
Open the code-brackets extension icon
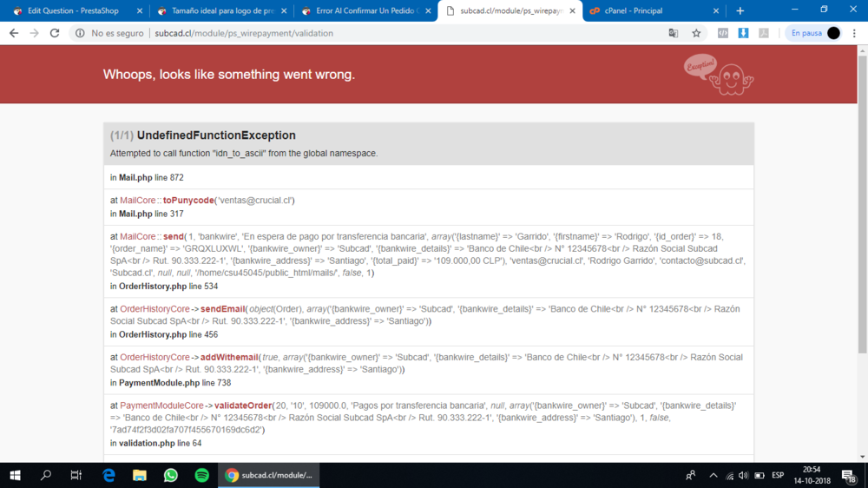pos(723,33)
